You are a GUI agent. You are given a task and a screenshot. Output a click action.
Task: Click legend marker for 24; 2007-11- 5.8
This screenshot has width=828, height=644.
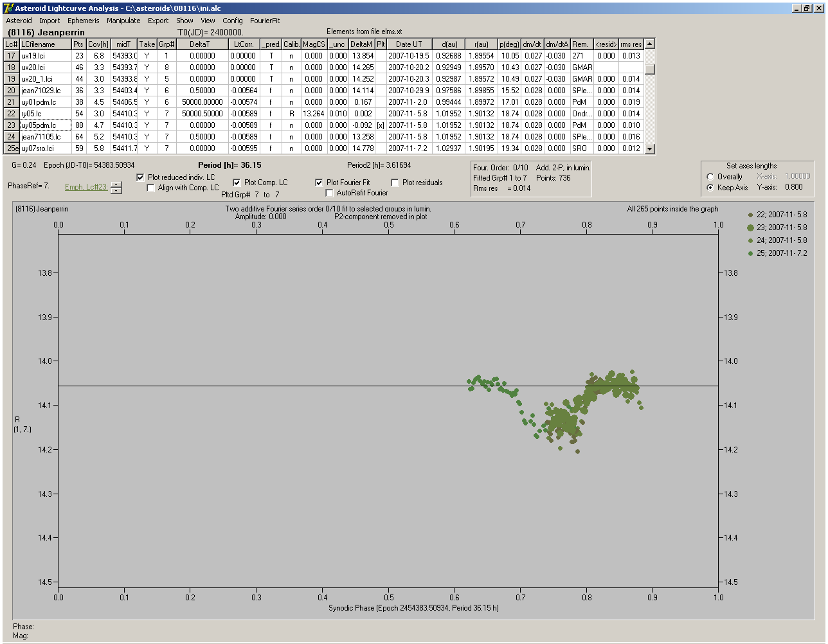[x=750, y=240]
